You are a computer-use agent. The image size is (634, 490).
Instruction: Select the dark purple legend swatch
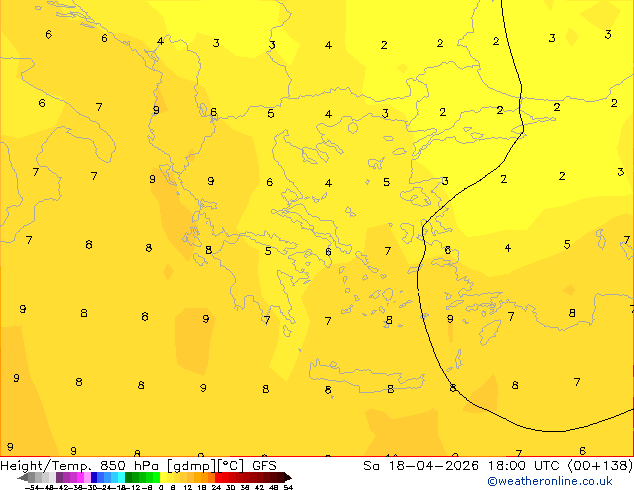(x=59, y=478)
